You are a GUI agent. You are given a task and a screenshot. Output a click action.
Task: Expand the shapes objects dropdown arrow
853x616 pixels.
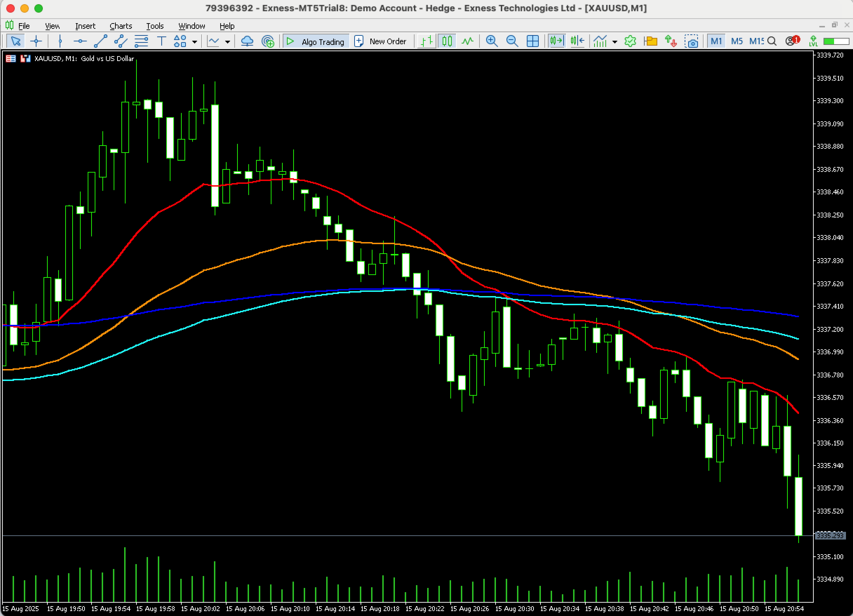point(194,42)
